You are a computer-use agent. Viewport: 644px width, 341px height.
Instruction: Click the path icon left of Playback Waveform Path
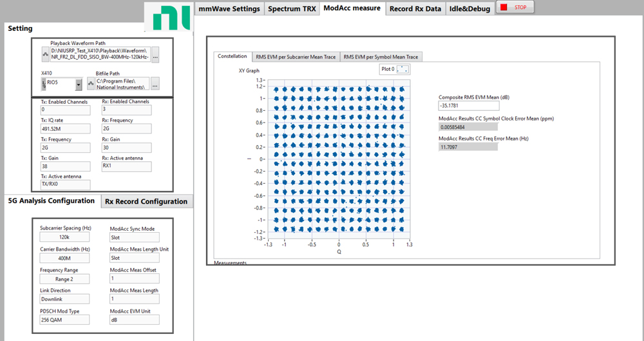pyautogui.click(x=45, y=54)
